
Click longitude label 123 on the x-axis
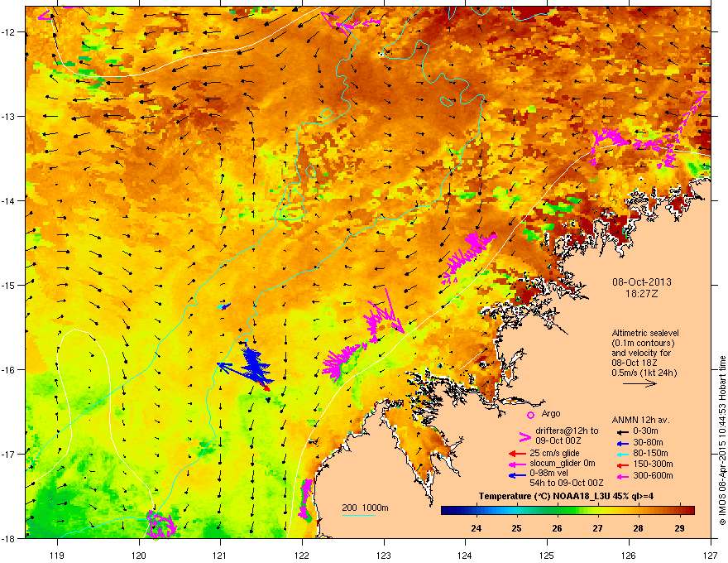click(x=384, y=555)
